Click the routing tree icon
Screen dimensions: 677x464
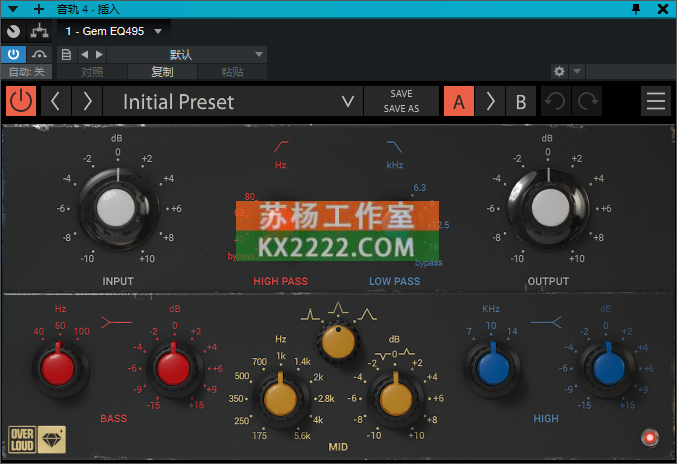pos(39,31)
